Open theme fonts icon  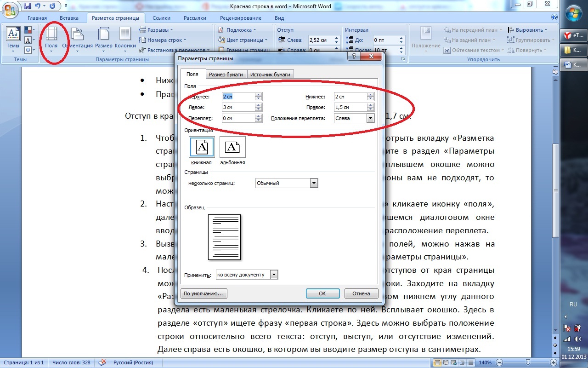(28, 40)
